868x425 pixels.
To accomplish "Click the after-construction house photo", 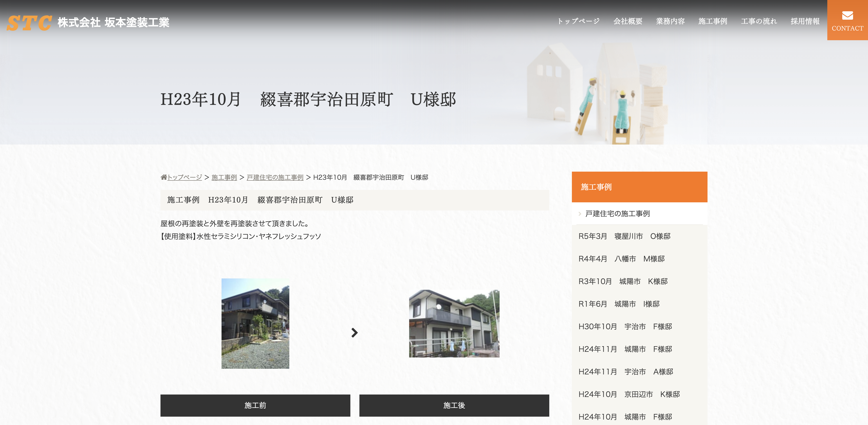I will (454, 323).
